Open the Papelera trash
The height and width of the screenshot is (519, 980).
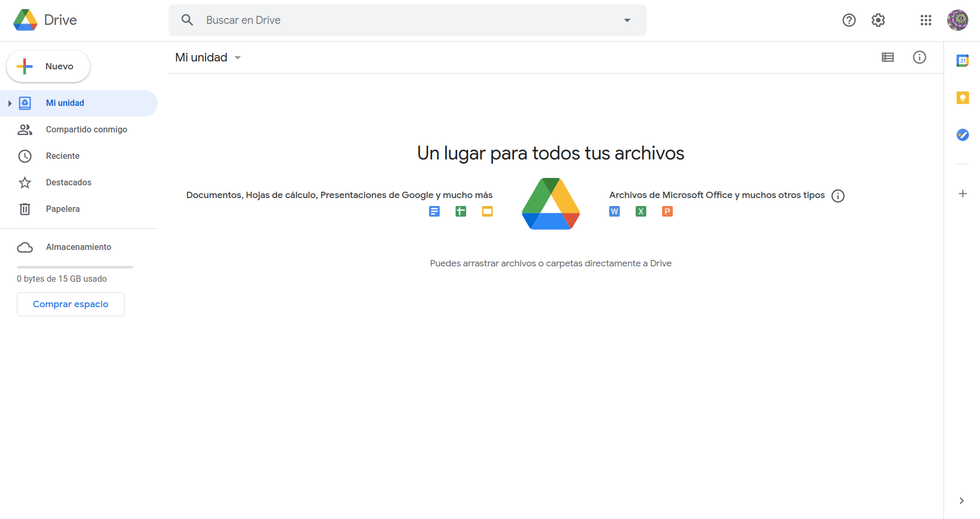pyautogui.click(x=79, y=209)
